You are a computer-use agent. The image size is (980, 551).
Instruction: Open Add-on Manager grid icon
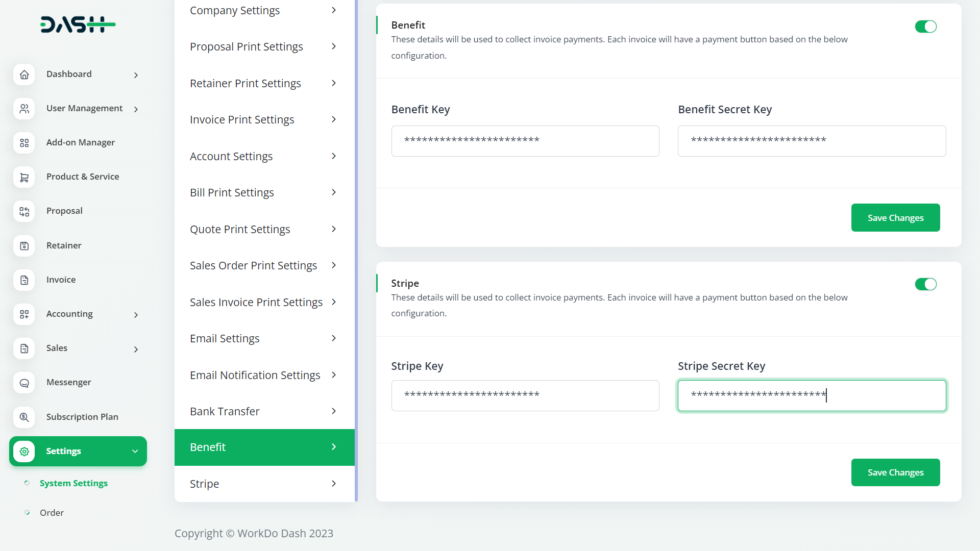24,143
